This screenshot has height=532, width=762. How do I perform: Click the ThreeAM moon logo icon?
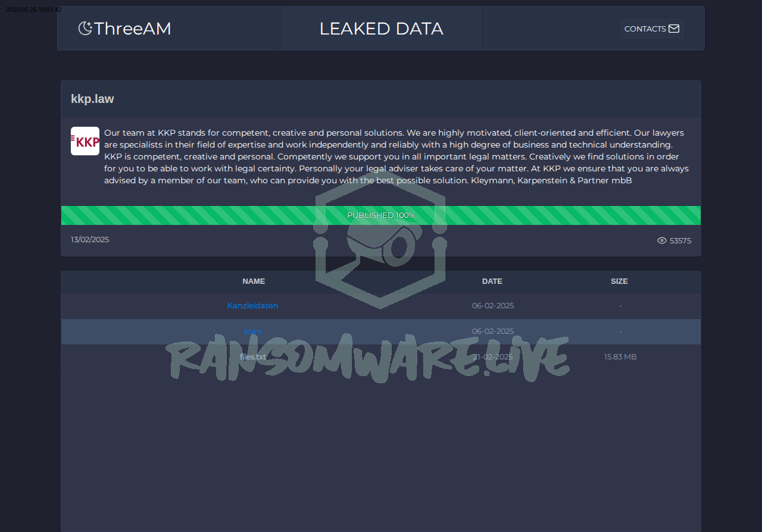click(x=85, y=28)
